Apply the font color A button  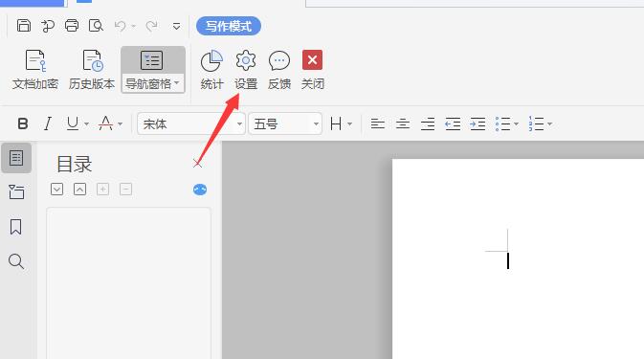105,123
